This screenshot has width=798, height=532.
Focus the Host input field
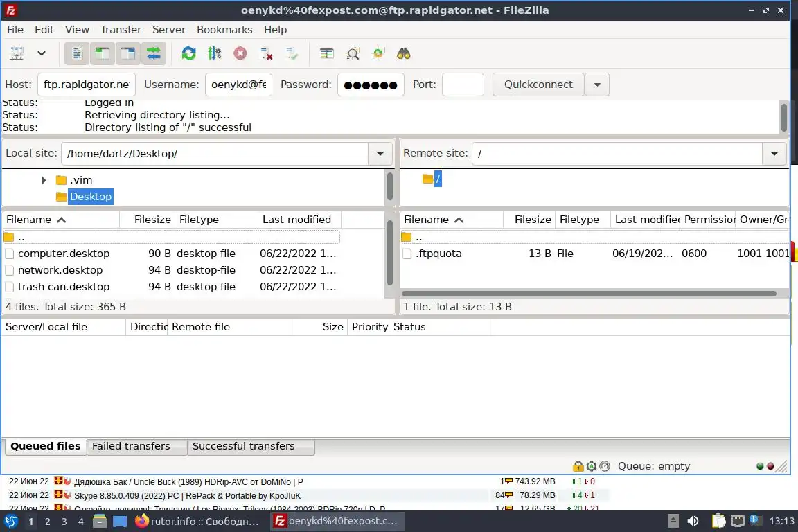click(87, 85)
